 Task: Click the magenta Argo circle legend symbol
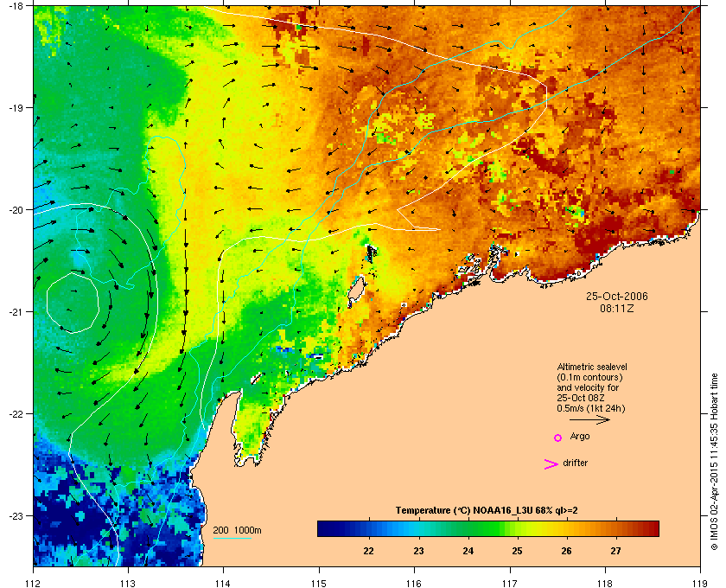(558, 438)
